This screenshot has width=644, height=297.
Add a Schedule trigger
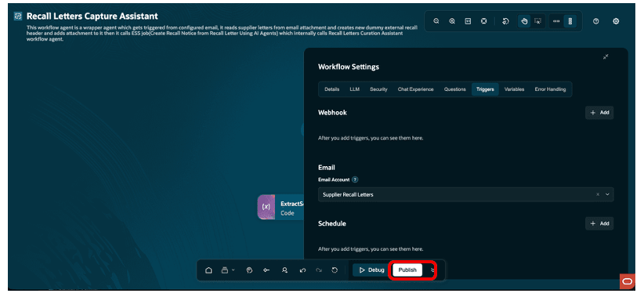(599, 223)
